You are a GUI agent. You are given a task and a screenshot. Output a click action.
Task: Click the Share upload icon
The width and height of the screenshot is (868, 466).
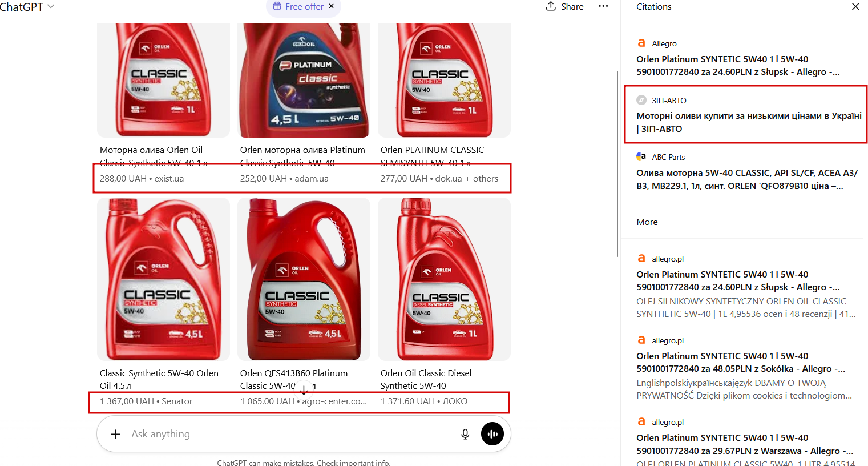[x=551, y=6]
